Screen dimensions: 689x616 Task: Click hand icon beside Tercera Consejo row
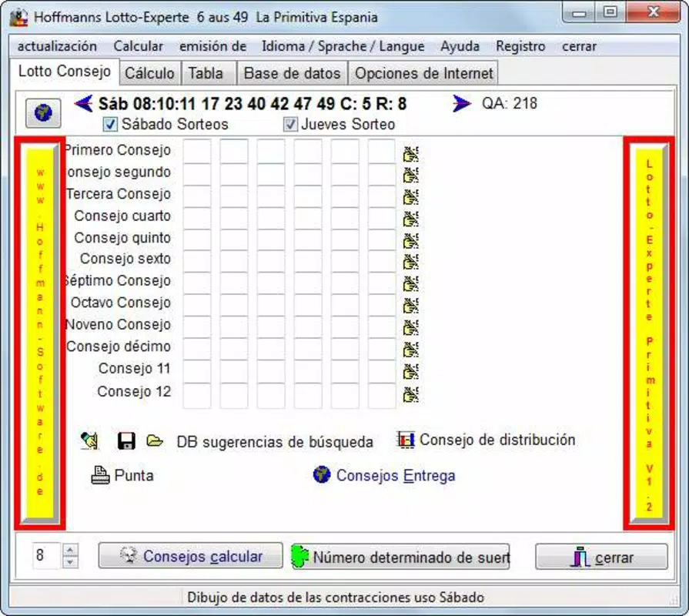click(410, 196)
